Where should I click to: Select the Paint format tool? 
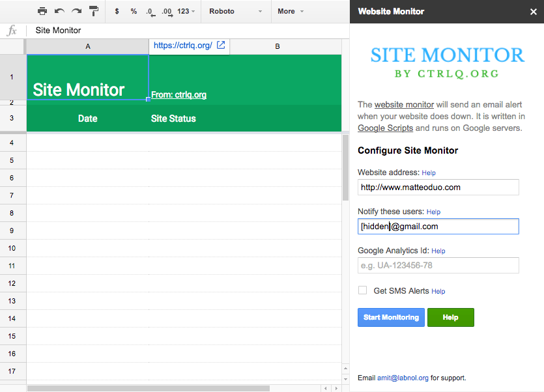[x=94, y=11]
